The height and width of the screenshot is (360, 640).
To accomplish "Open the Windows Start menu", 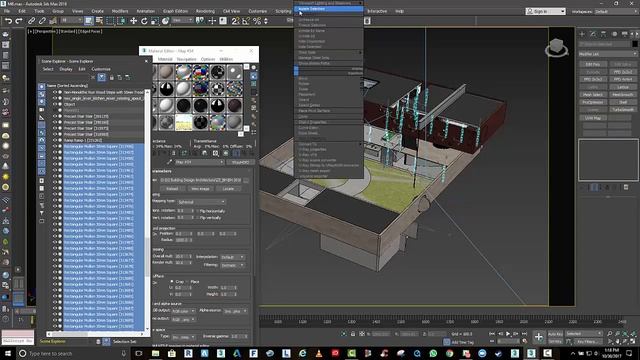I will 8,353.
